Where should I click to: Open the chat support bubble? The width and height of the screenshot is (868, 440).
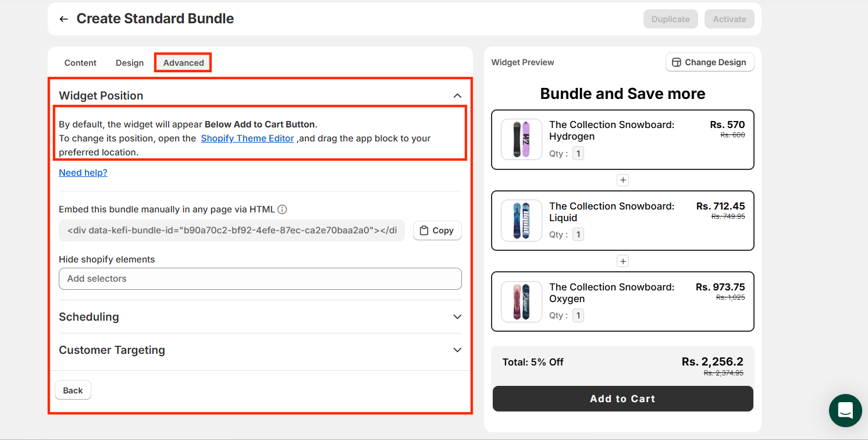click(x=845, y=410)
